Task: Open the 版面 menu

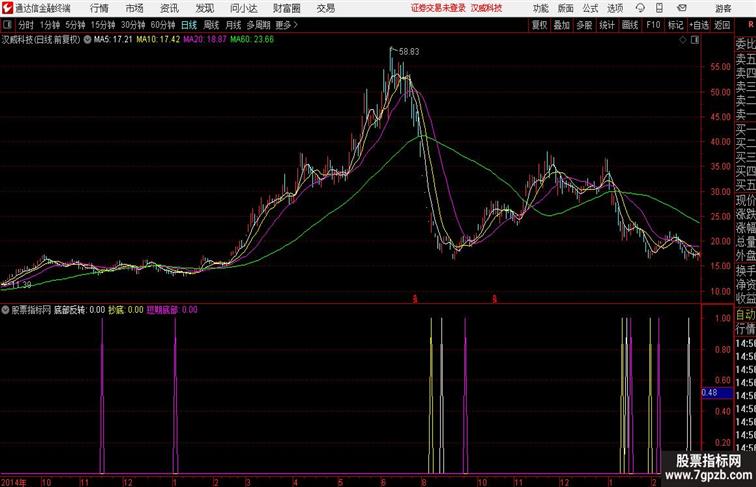Action: click(x=565, y=8)
